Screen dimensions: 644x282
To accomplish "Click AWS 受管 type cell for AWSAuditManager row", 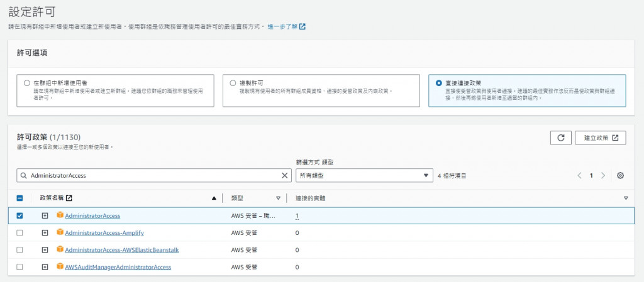I will tap(245, 268).
